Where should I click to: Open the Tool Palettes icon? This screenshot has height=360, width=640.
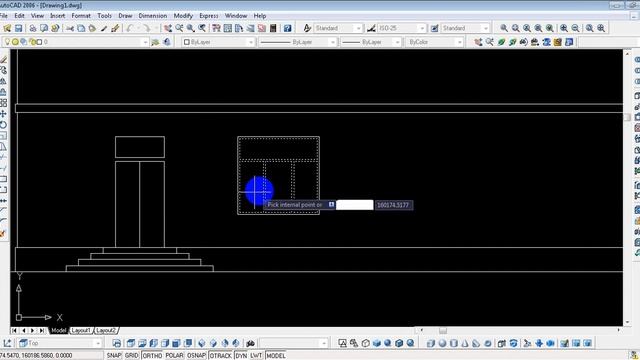coord(239,28)
